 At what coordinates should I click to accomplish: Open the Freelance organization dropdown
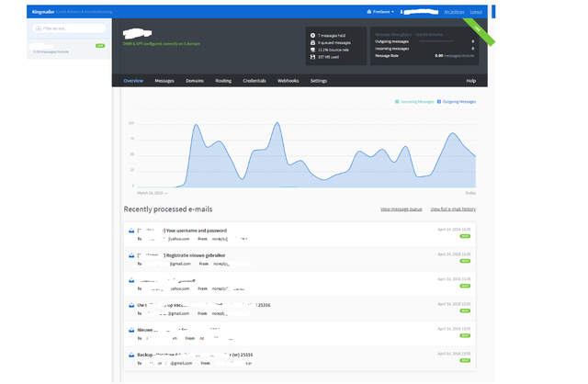pyautogui.click(x=379, y=12)
